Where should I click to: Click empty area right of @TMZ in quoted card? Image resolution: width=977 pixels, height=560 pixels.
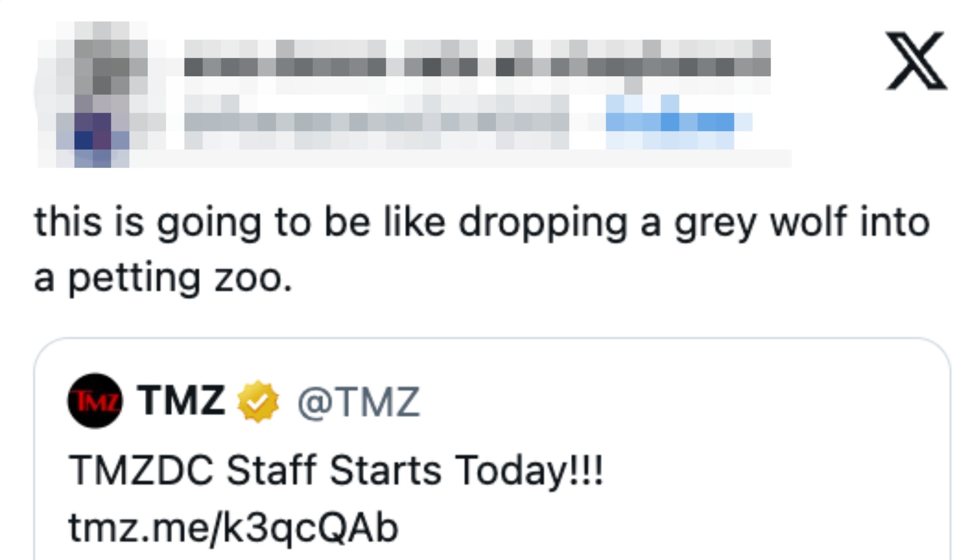pyautogui.click(x=654, y=402)
